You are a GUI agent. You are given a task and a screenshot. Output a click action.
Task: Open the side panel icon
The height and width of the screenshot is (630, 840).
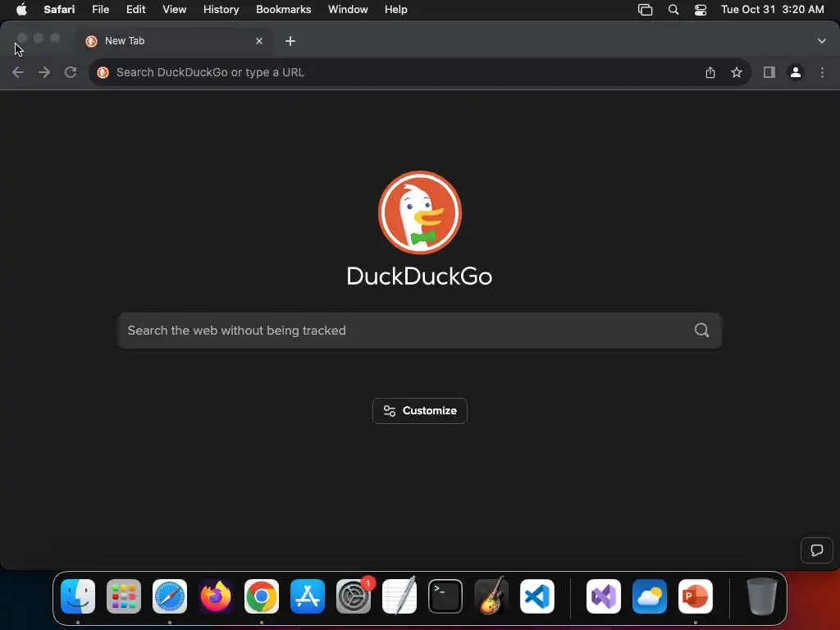[769, 72]
